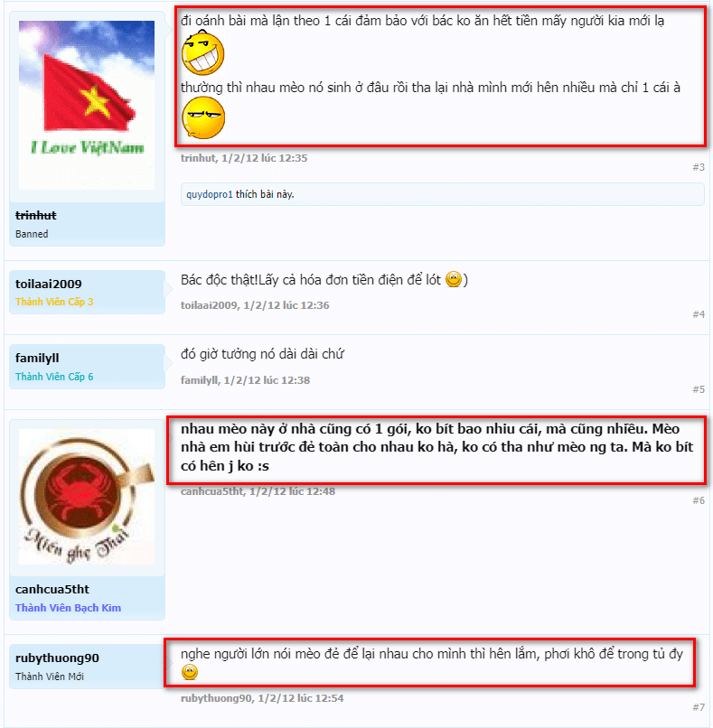Open canhcua5tht's profile below the avatar

point(52,589)
